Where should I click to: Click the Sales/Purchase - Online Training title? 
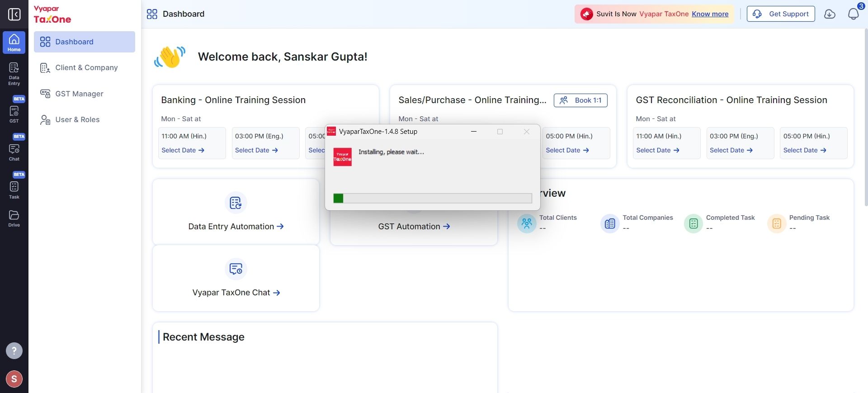tap(472, 100)
